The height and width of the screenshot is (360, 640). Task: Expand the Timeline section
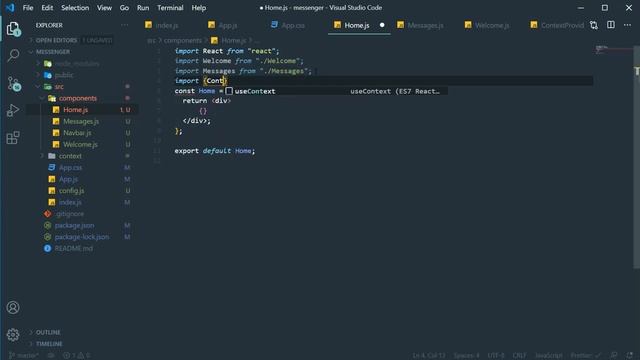[x=49, y=344]
